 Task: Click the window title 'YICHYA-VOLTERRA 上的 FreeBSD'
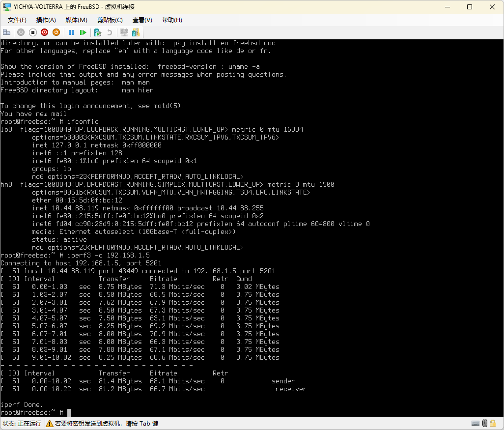[x=56, y=7]
